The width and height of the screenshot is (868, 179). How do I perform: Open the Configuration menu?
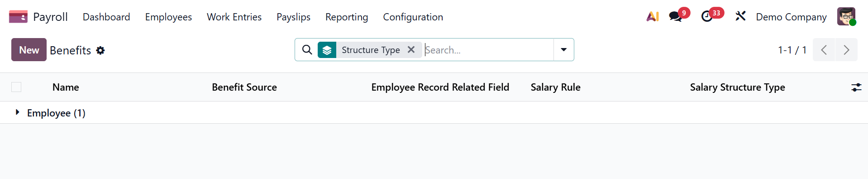pos(413,17)
